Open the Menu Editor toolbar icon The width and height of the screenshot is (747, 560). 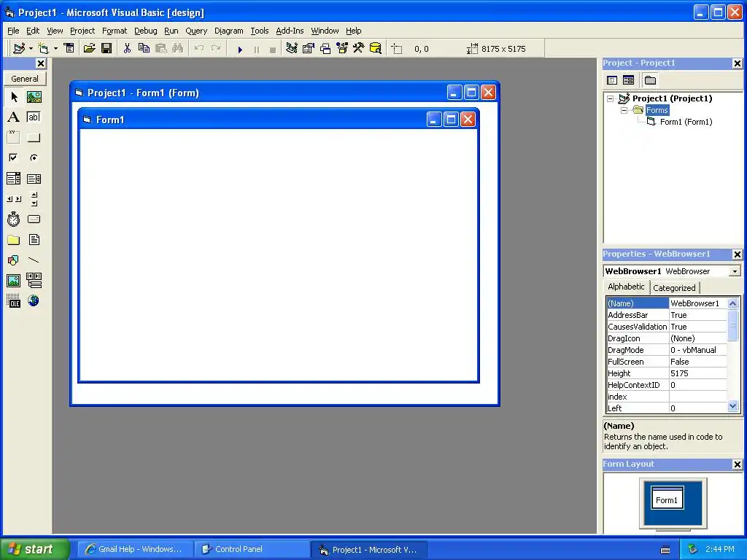69,49
